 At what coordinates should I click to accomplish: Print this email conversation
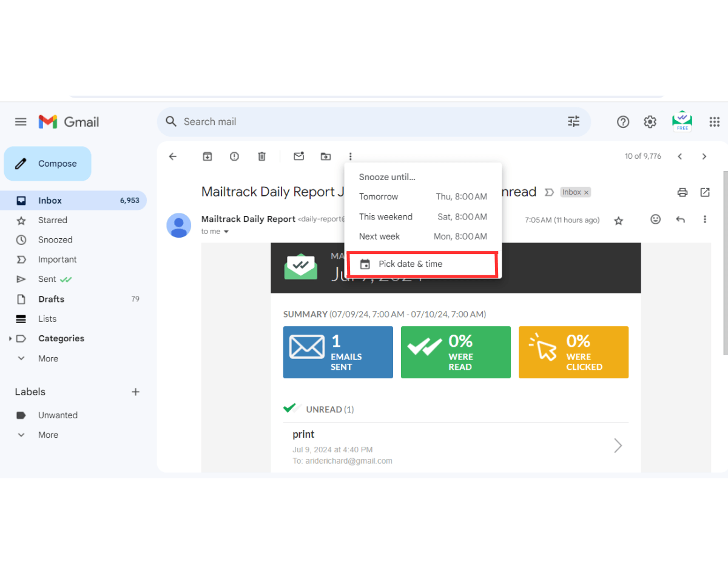(x=682, y=192)
